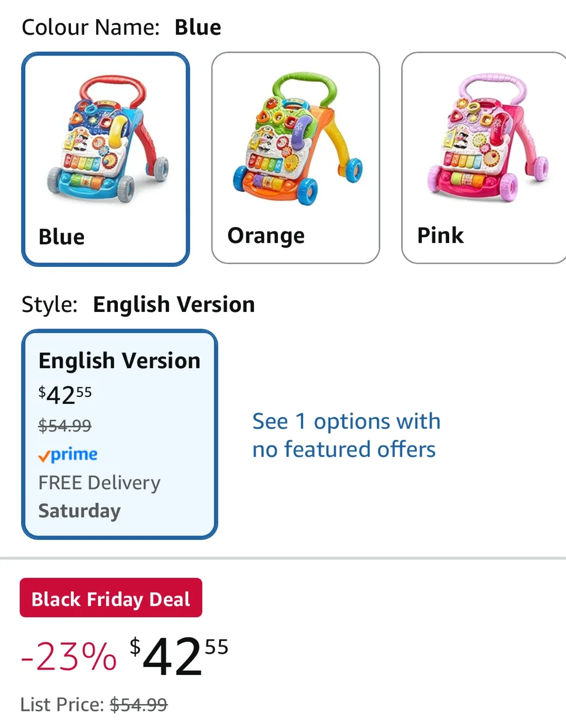Click the 'Style: English Version' heading

pyautogui.click(x=138, y=304)
